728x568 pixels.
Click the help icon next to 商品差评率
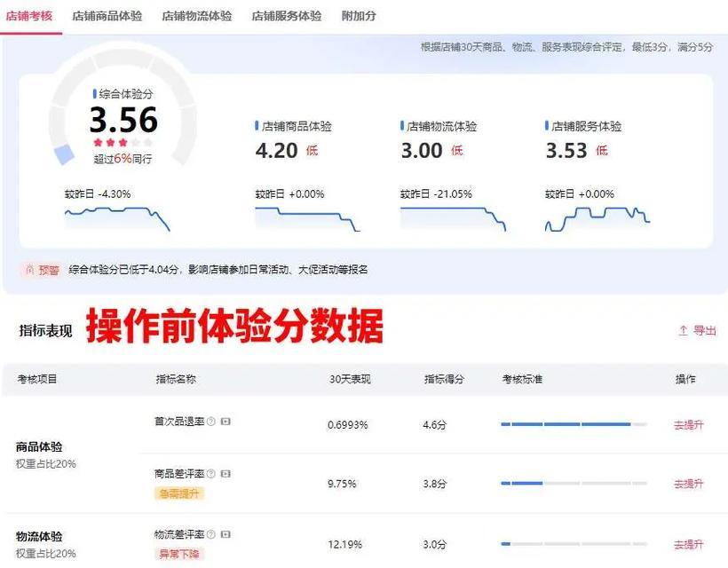210,474
